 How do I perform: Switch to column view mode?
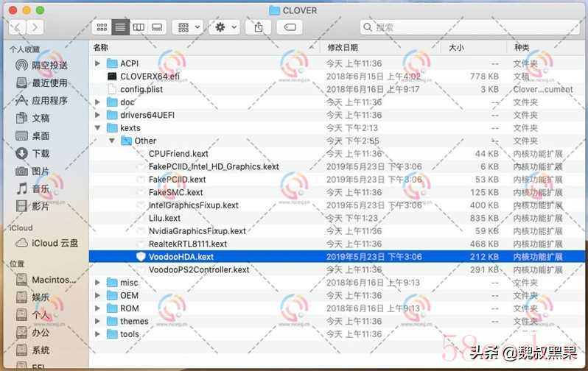(x=139, y=27)
